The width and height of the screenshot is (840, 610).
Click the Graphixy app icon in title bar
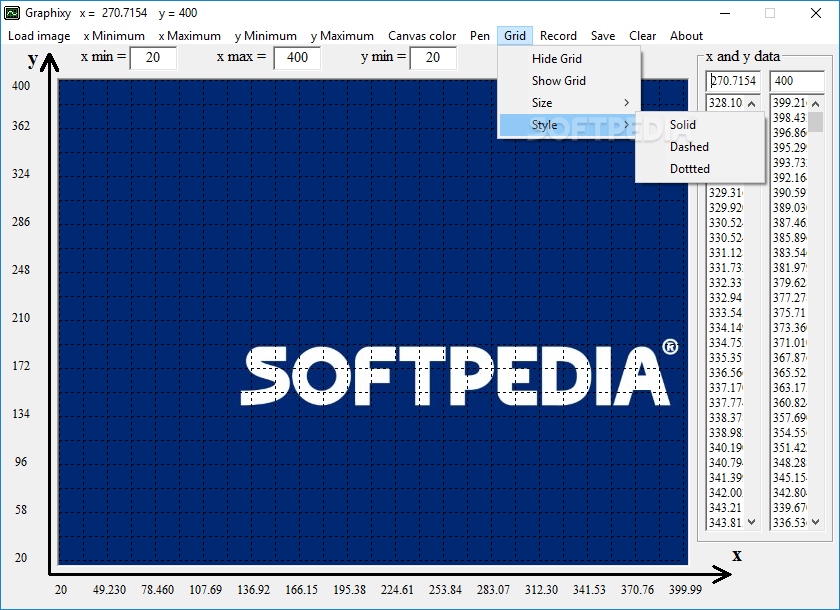pos(12,13)
